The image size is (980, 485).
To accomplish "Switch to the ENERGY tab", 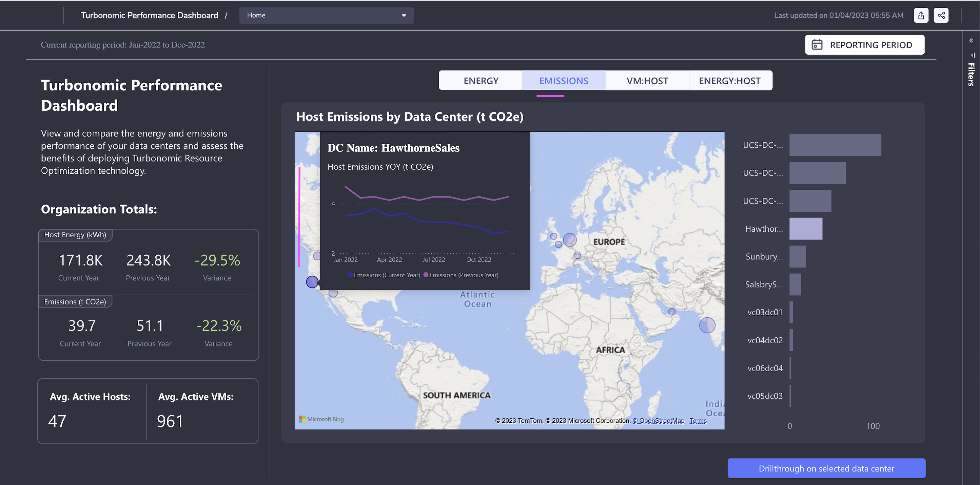I will (481, 81).
